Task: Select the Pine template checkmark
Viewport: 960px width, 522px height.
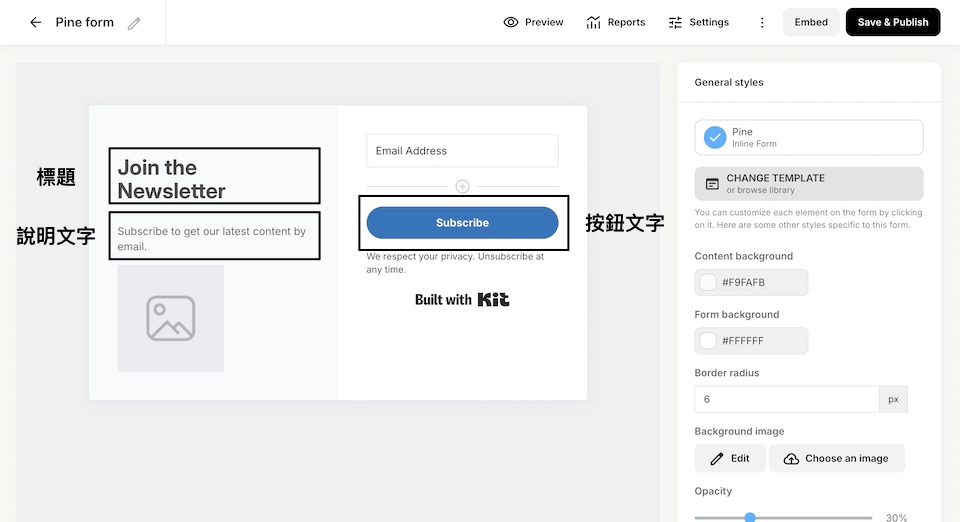Action: 715,138
